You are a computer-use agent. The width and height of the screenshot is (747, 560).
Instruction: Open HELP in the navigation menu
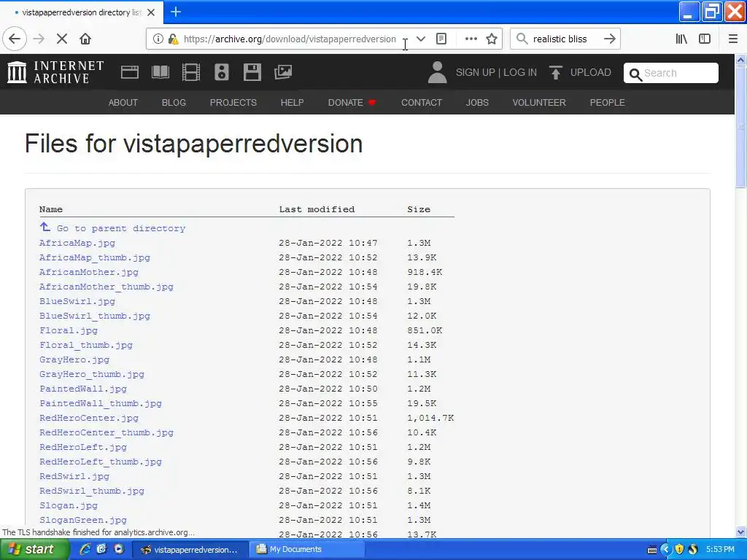click(292, 102)
